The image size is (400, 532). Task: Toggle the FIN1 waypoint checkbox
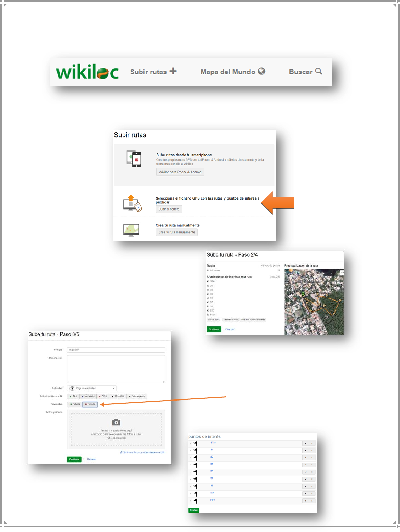click(x=208, y=315)
